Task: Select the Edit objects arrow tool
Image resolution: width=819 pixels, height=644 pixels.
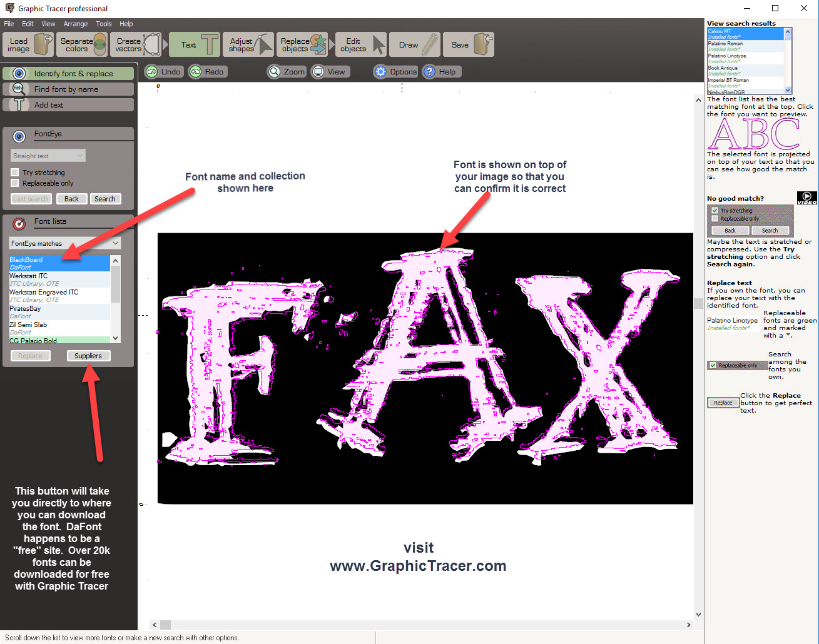Action: point(361,45)
